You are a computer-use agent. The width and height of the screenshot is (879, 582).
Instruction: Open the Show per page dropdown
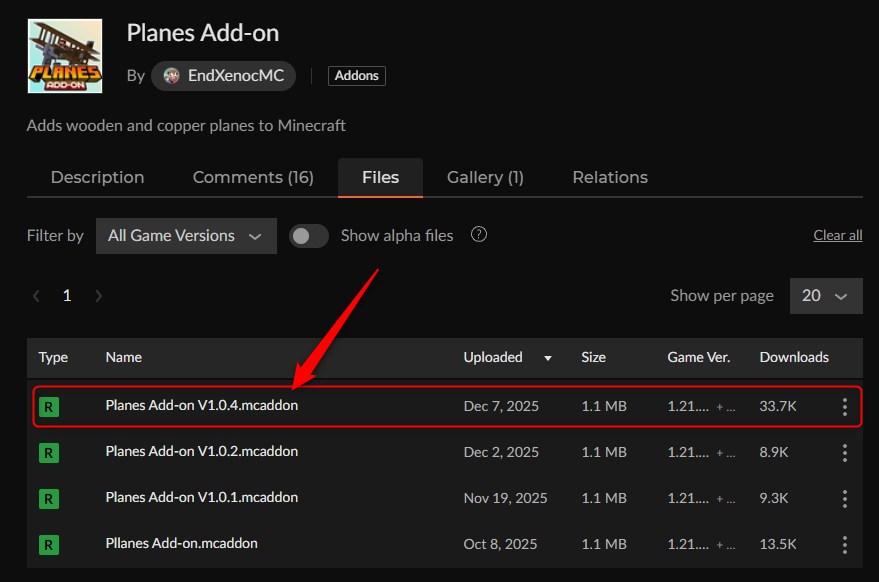click(x=825, y=296)
